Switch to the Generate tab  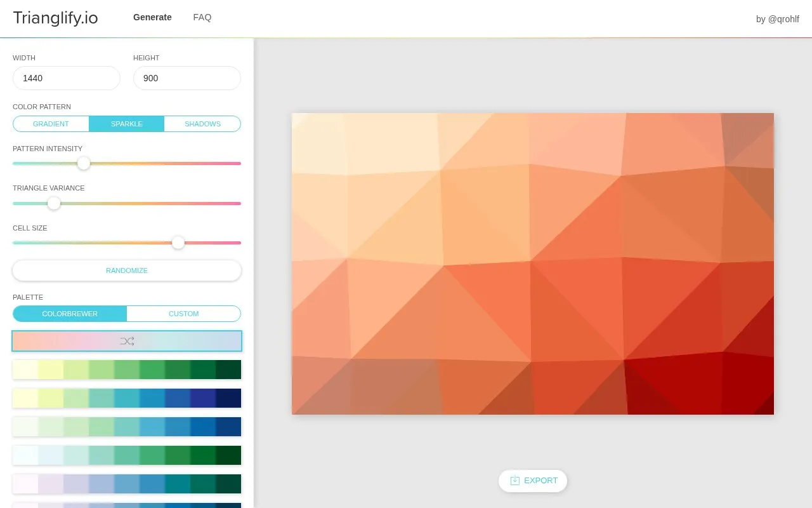152,17
